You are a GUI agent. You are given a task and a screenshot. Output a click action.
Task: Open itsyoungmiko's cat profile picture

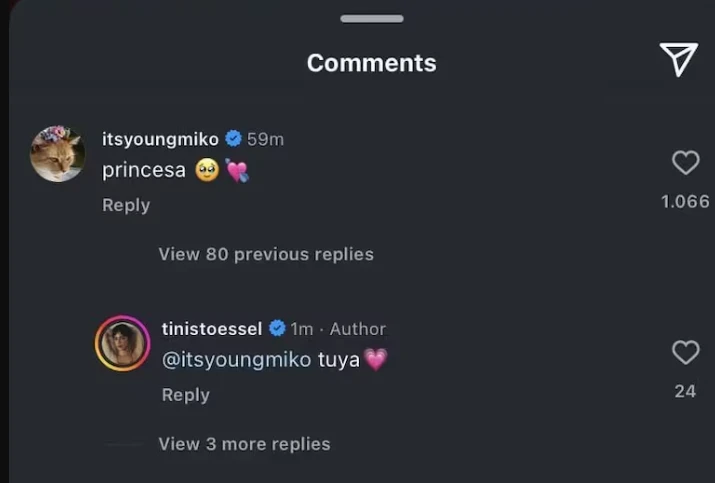point(57,154)
